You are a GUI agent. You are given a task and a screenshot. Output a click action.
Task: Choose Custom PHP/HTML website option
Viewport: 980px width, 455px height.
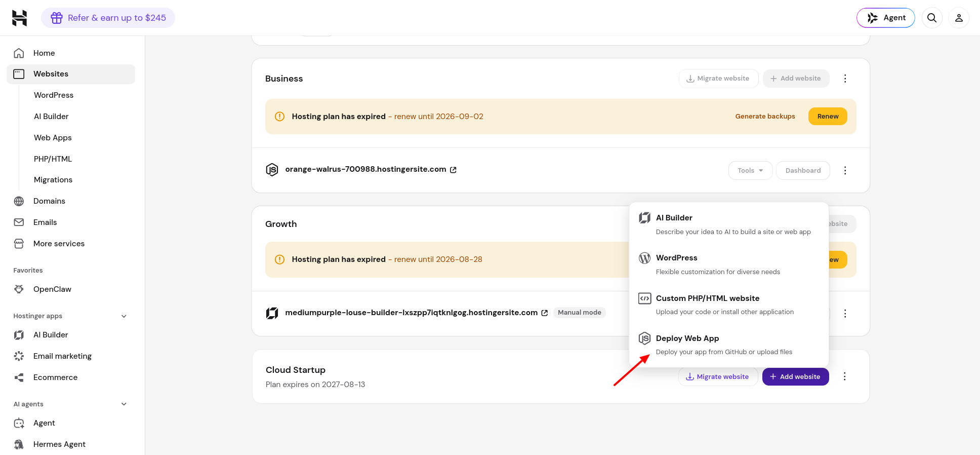click(x=729, y=305)
